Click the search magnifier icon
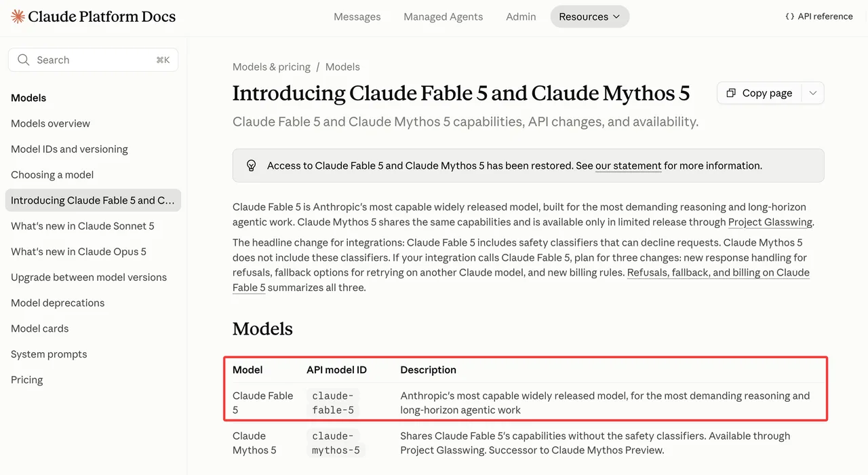 click(23, 60)
